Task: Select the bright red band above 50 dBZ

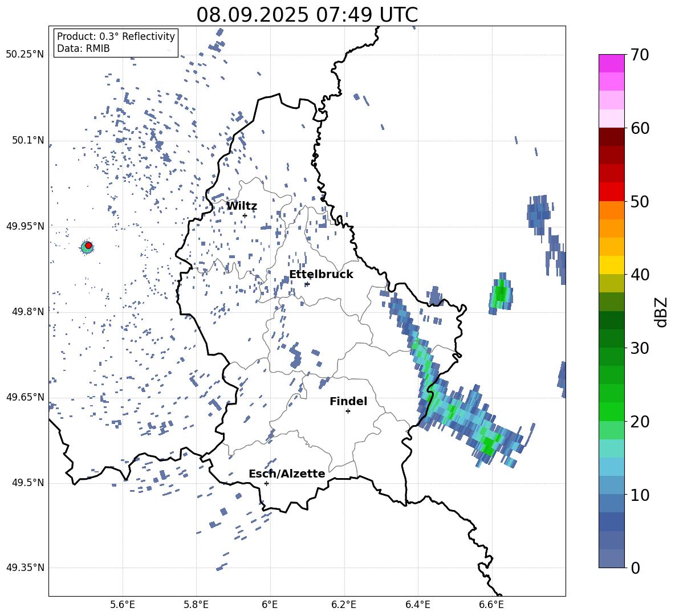Action: pos(612,192)
